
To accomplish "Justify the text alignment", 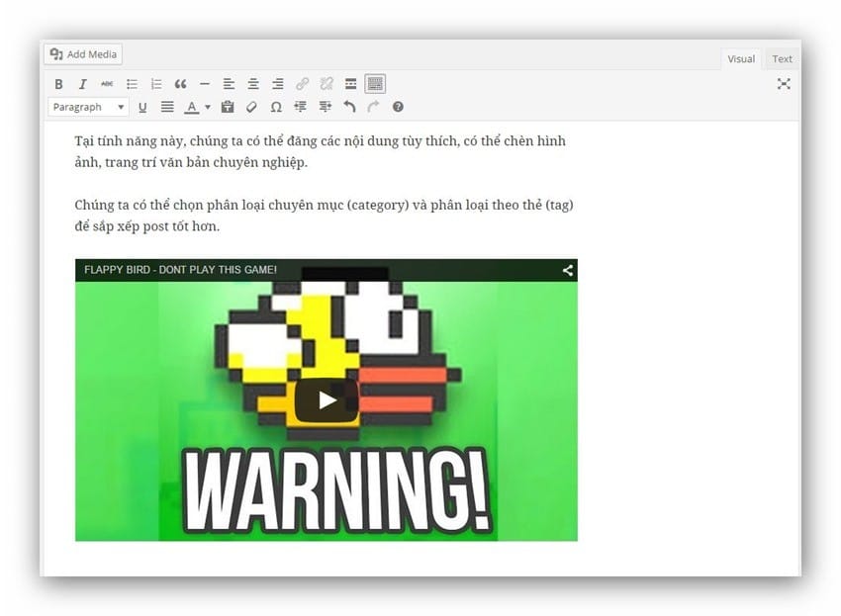I will click(x=167, y=107).
